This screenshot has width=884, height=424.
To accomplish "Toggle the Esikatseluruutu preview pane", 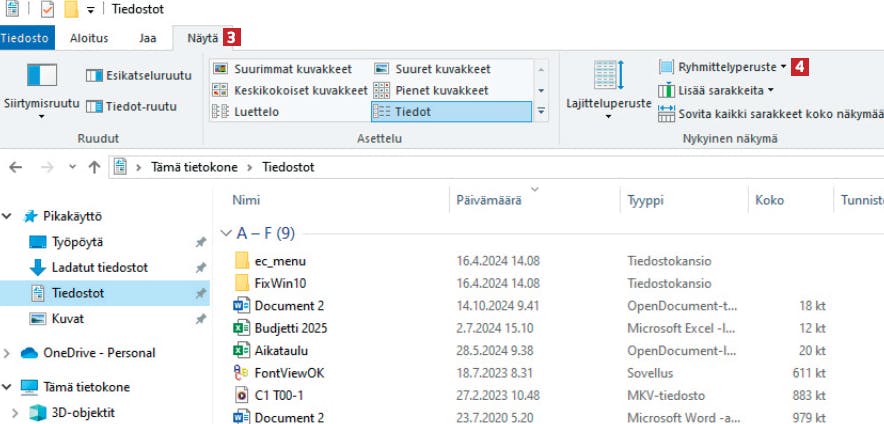I will (x=139, y=76).
